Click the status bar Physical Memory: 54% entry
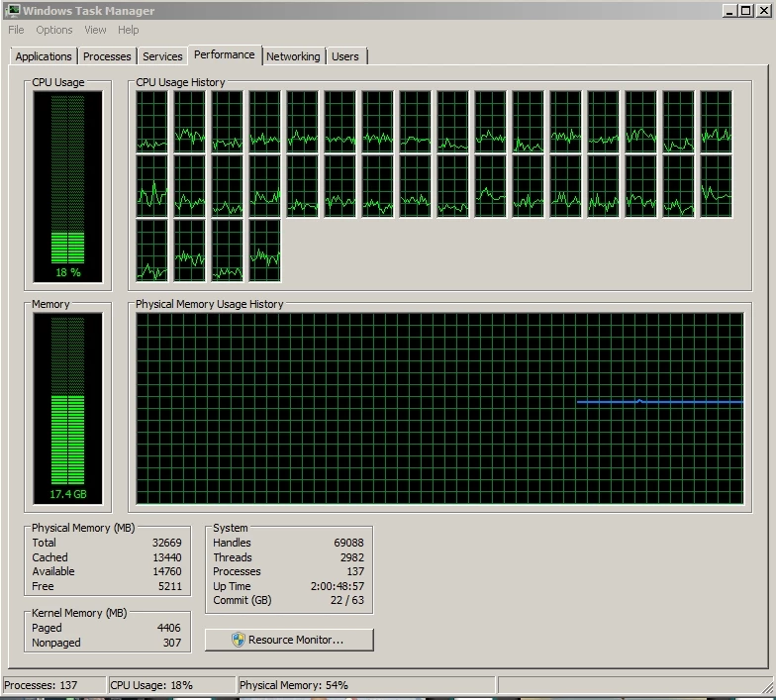Image resolution: width=776 pixels, height=700 pixels. (366, 685)
